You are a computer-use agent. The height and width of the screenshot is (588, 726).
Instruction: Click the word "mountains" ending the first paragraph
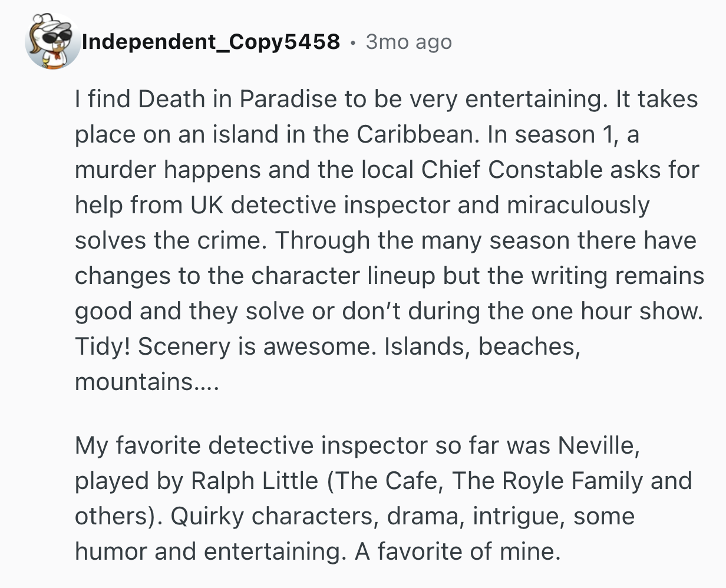[134, 382]
